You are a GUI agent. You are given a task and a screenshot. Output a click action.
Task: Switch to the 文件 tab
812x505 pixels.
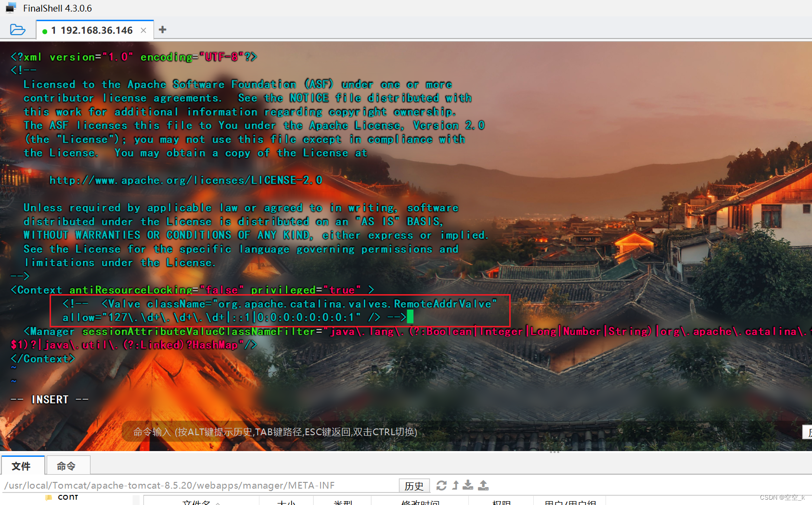tap(22, 466)
